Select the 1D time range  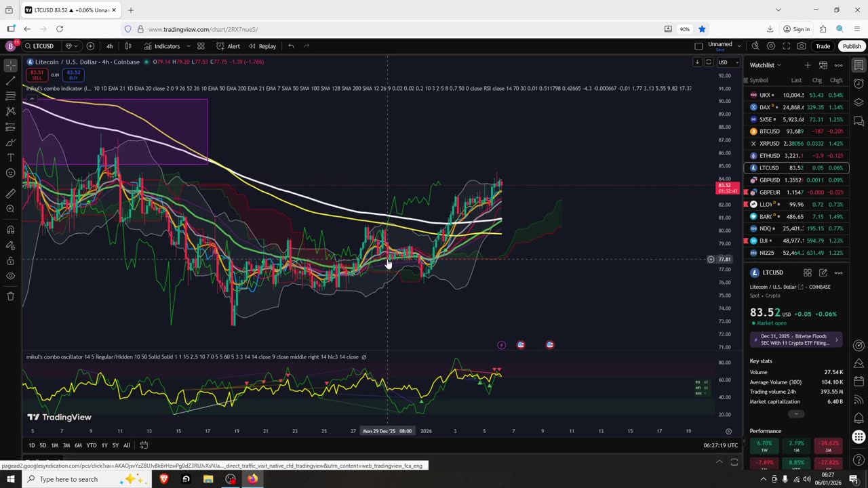click(32, 445)
